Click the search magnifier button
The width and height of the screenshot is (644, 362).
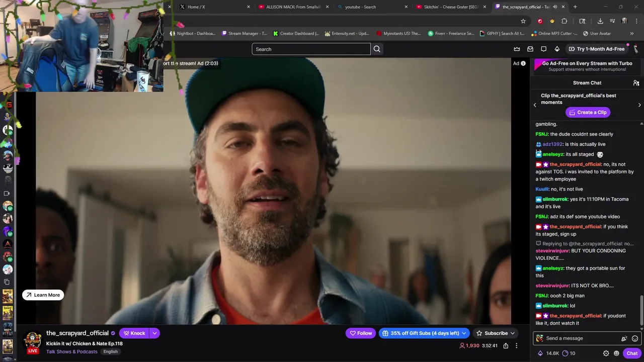[x=377, y=49]
